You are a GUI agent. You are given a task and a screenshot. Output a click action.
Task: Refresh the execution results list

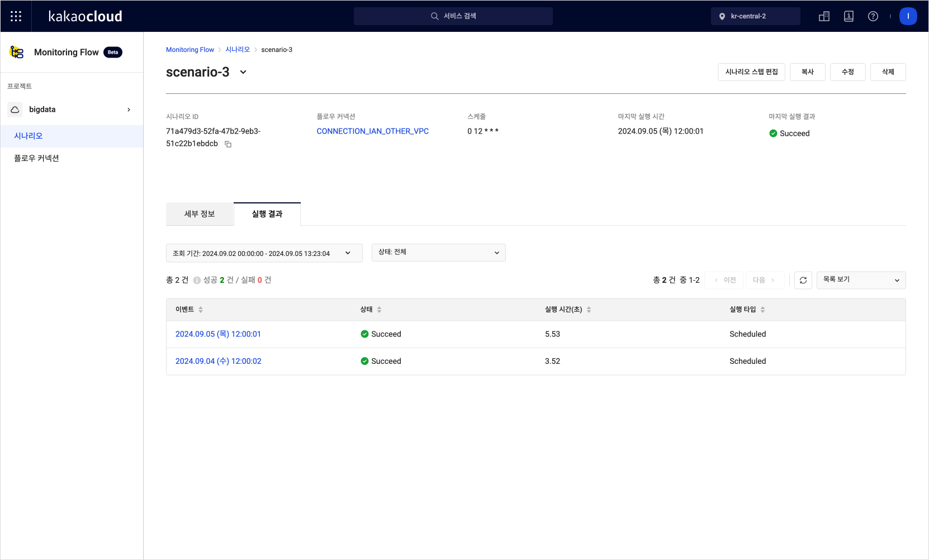click(x=803, y=280)
